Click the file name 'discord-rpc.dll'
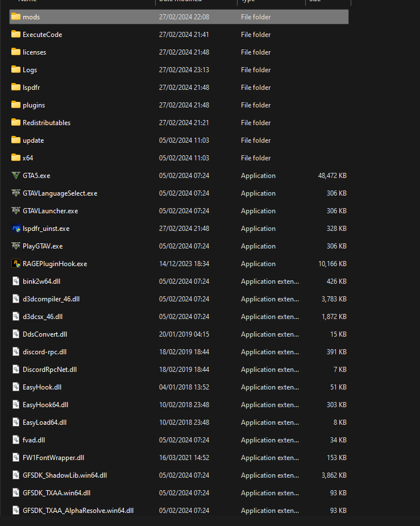The width and height of the screenshot is (420, 526). (44, 352)
